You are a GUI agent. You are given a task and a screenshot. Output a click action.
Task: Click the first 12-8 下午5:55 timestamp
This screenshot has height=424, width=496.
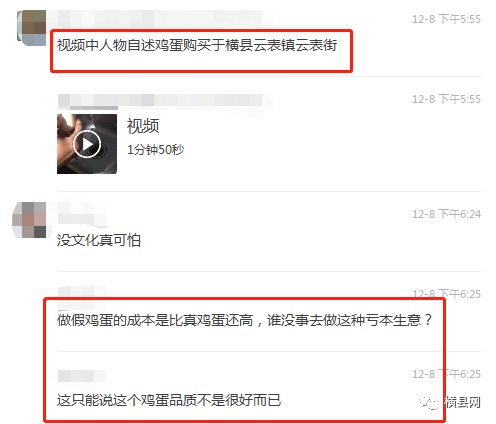tap(446, 19)
